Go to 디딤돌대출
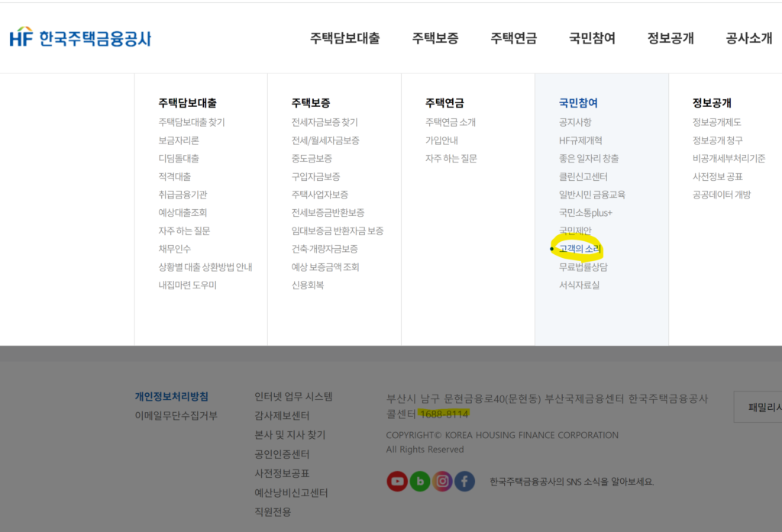 click(x=179, y=159)
